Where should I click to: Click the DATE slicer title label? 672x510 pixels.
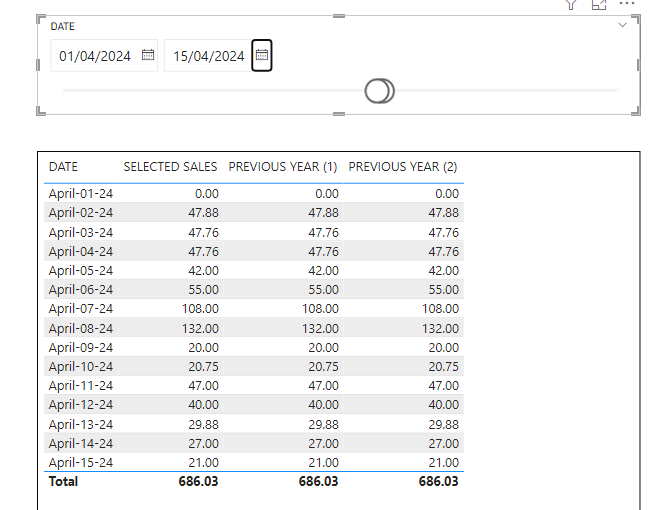63,27
